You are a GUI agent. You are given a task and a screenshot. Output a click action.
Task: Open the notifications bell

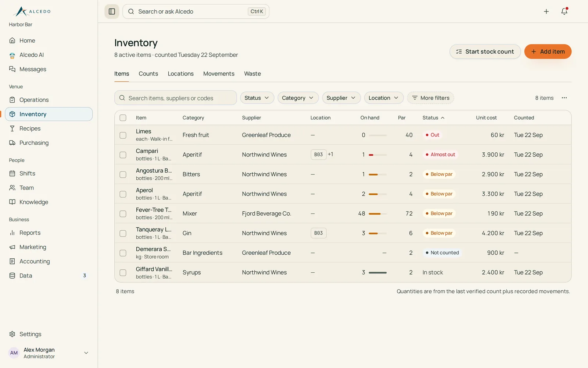click(x=564, y=11)
